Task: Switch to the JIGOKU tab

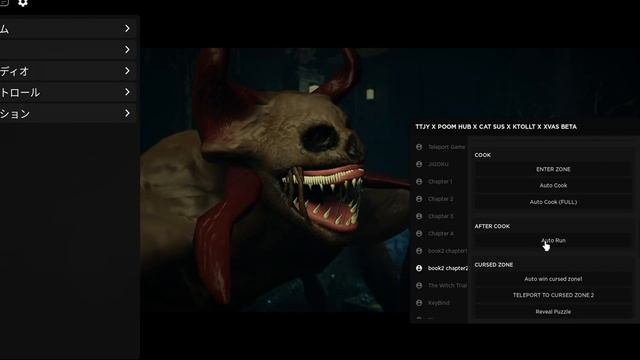Action: (438, 164)
